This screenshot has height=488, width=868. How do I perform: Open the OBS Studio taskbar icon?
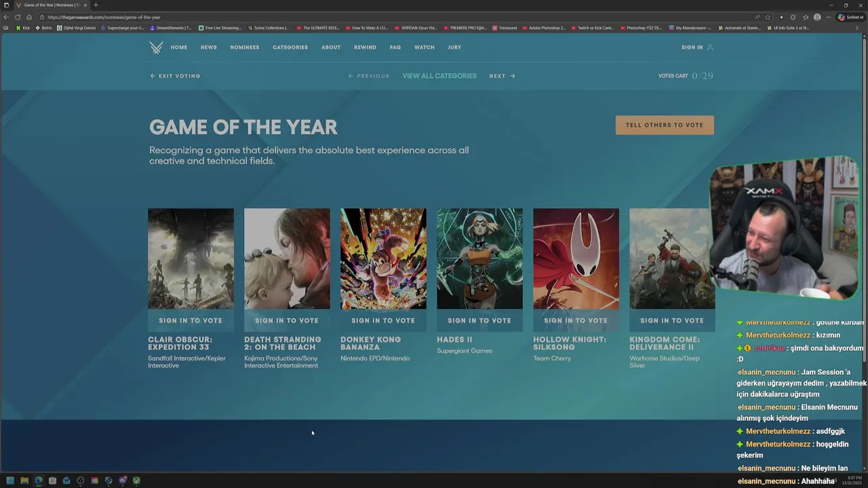coord(81,481)
